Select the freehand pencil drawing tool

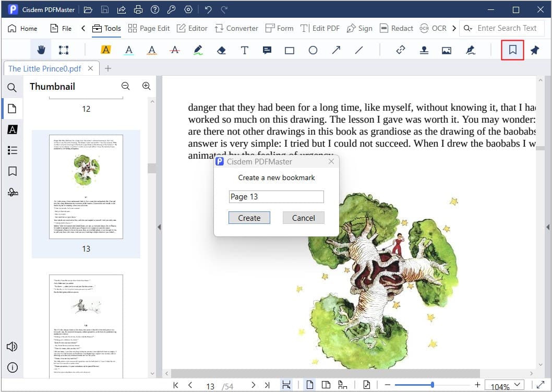click(198, 50)
